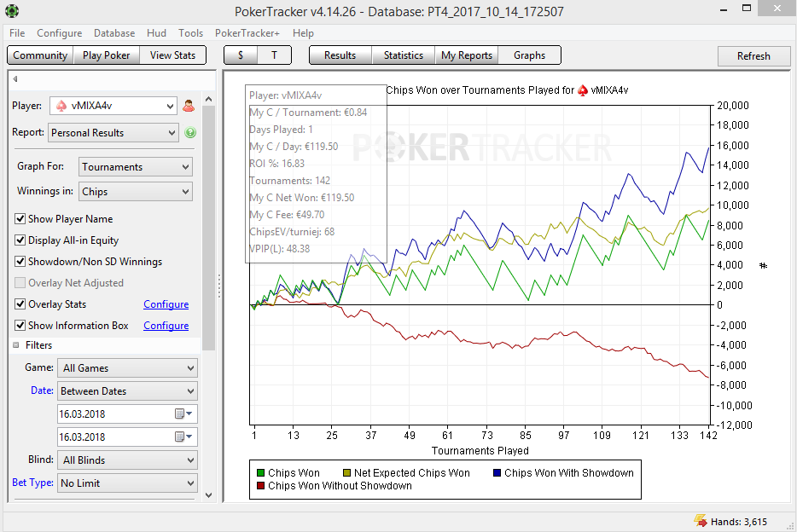Click the olive Net Expected Chips Won swatch
The image size is (797, 532).
[x=346, y=472]
